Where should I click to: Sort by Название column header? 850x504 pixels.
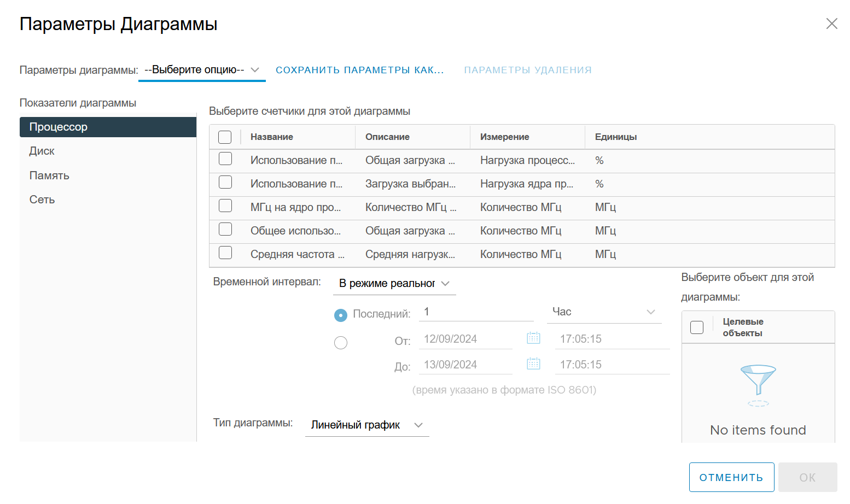[272, 137]
